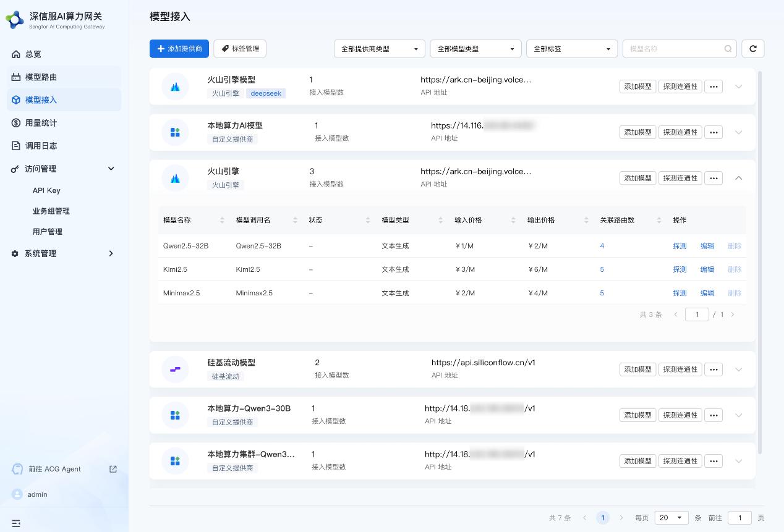Expand the 火山引擎模型 provider row

739,87
